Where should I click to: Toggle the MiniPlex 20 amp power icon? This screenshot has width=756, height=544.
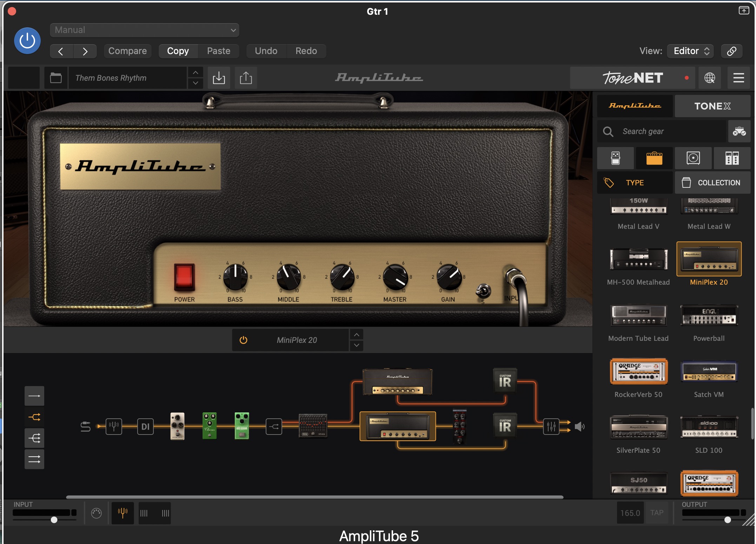pos(243,340)
